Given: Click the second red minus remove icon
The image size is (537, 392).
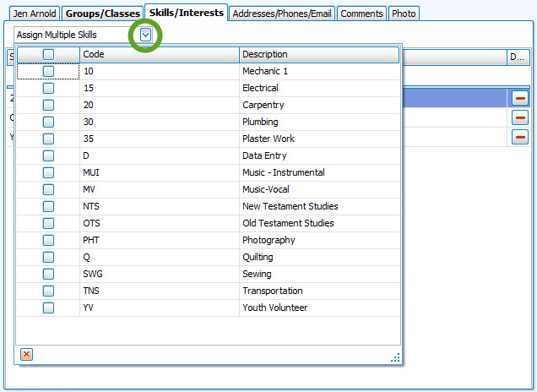Looking at the screenshot, I should (x=519, y=117).
